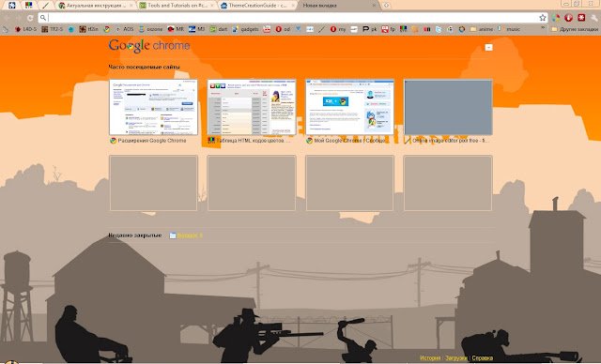Open the L4D-S bookmark
Image resolution: width=601 pixels, height=364 pixels.
coord(25,29)
